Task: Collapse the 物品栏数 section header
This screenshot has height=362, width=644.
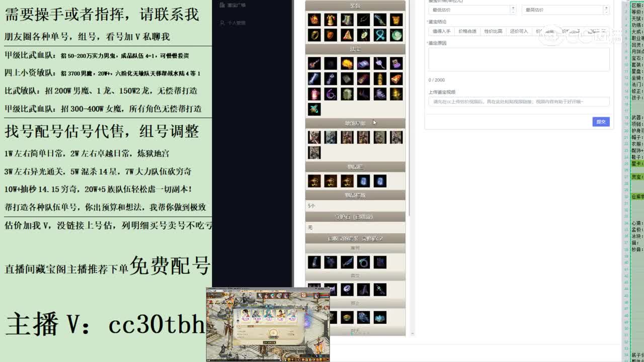Action: point(355,195)
